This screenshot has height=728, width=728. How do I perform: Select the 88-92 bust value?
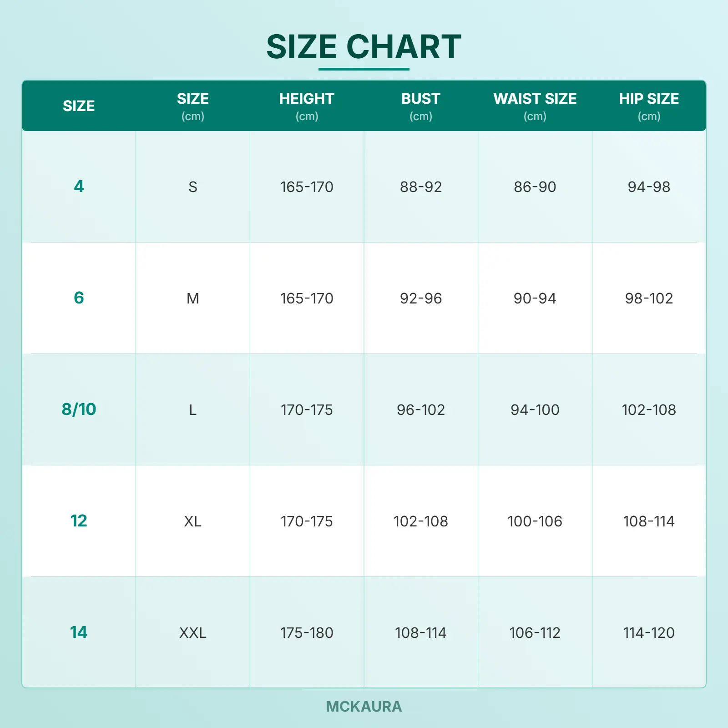(420, 187)
